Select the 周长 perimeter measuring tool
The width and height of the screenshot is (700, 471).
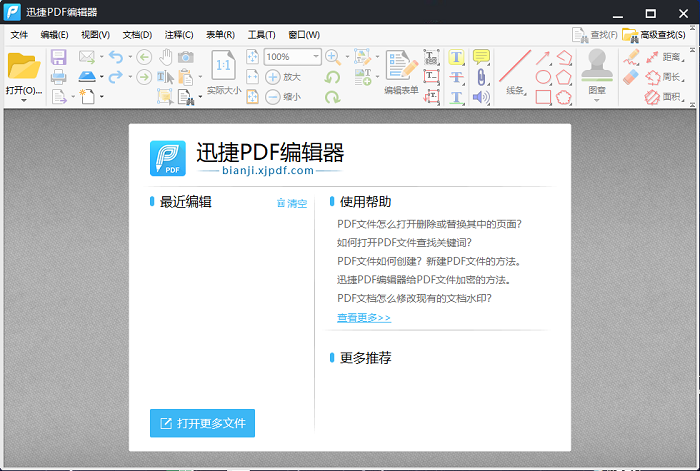click(665, 77)
